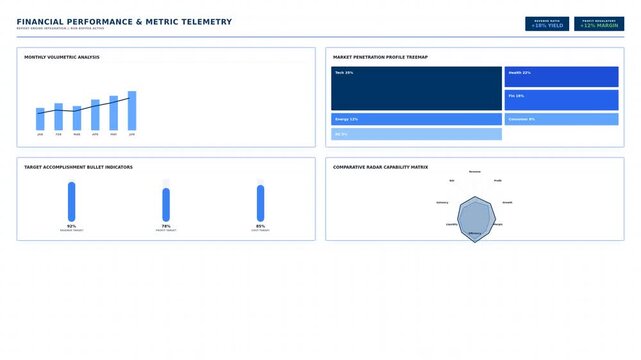Click 'Monthly Volumetric Analysis' panel title

62,57
